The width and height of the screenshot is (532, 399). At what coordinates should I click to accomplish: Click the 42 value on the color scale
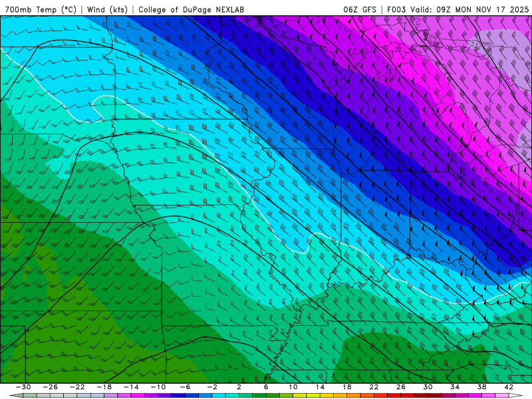click(x=509, y=387)
